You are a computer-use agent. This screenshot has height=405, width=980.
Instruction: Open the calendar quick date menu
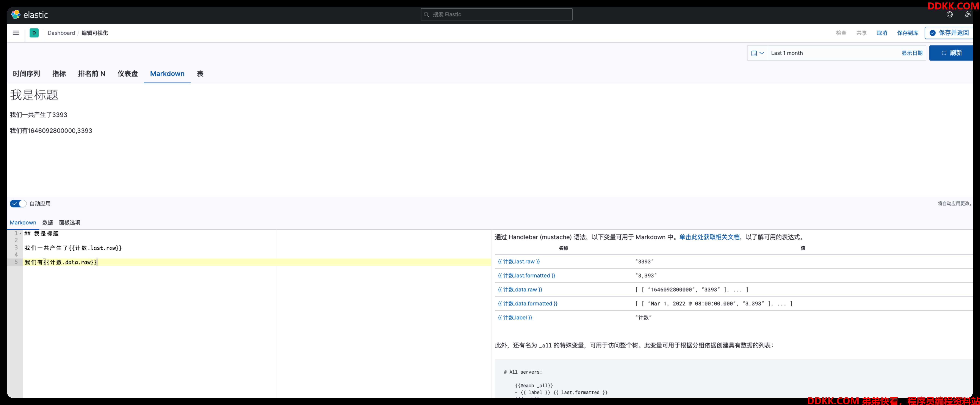[757, 53]
